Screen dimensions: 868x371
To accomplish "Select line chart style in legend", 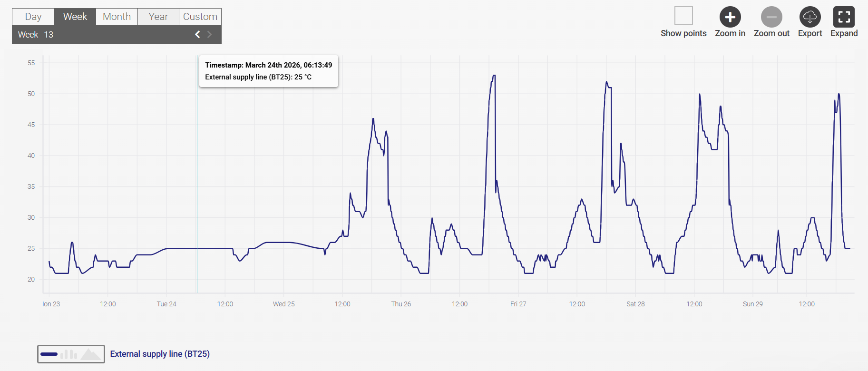I will (x=49, y=354).
